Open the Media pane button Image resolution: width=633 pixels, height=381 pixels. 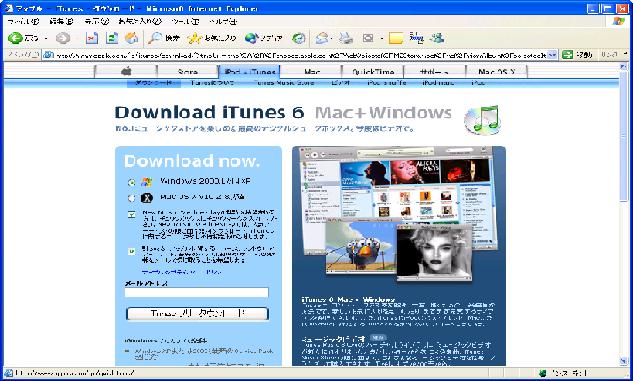coord(263,38)
